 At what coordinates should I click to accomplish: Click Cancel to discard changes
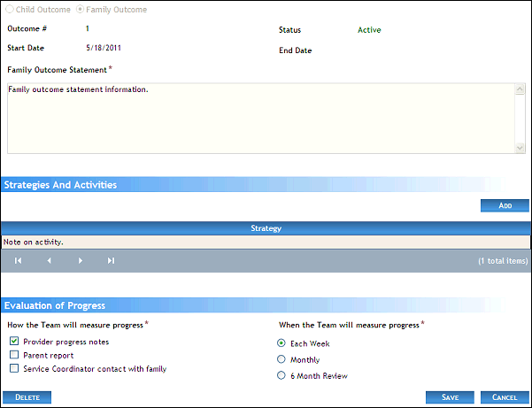505,397
